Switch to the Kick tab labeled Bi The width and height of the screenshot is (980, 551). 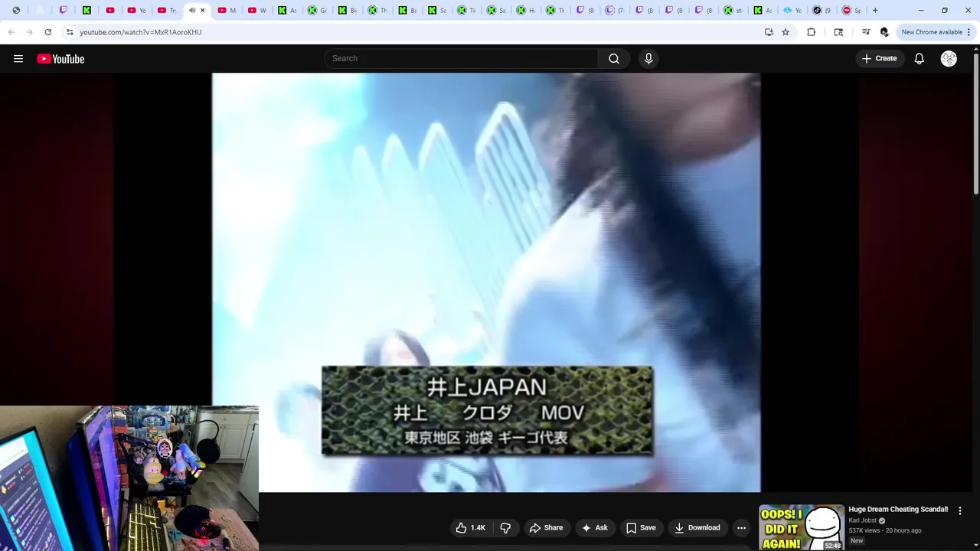click(x=347, y=11)
